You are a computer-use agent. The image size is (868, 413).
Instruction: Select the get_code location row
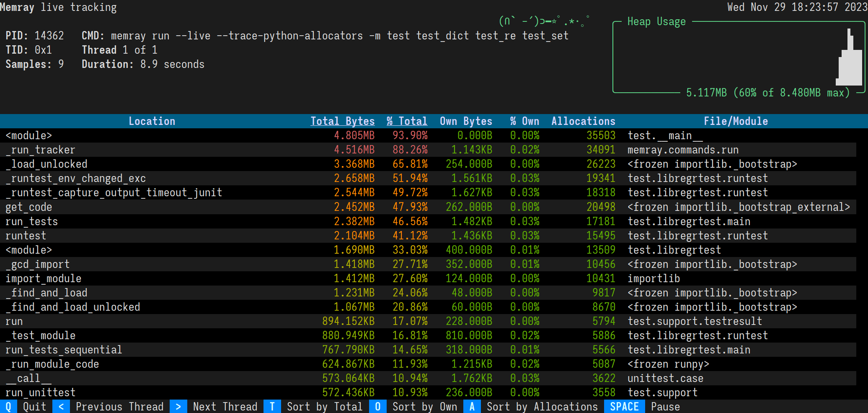(428, 207)
